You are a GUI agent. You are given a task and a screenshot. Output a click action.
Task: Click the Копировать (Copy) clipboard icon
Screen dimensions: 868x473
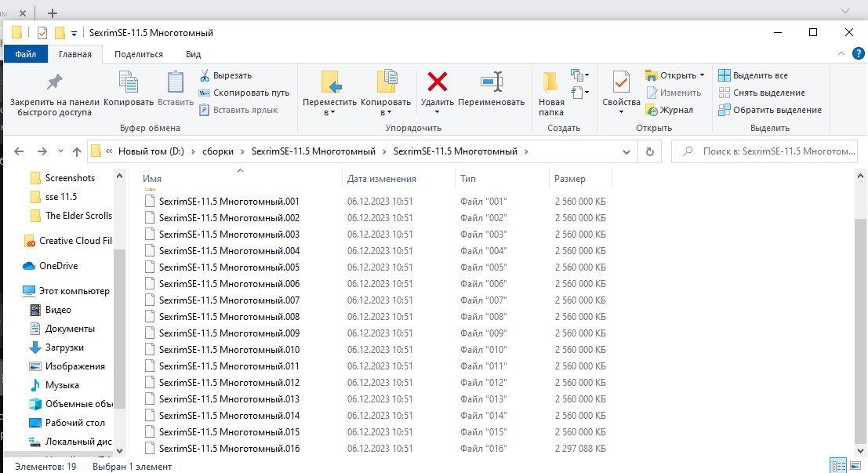click(128, 82)
